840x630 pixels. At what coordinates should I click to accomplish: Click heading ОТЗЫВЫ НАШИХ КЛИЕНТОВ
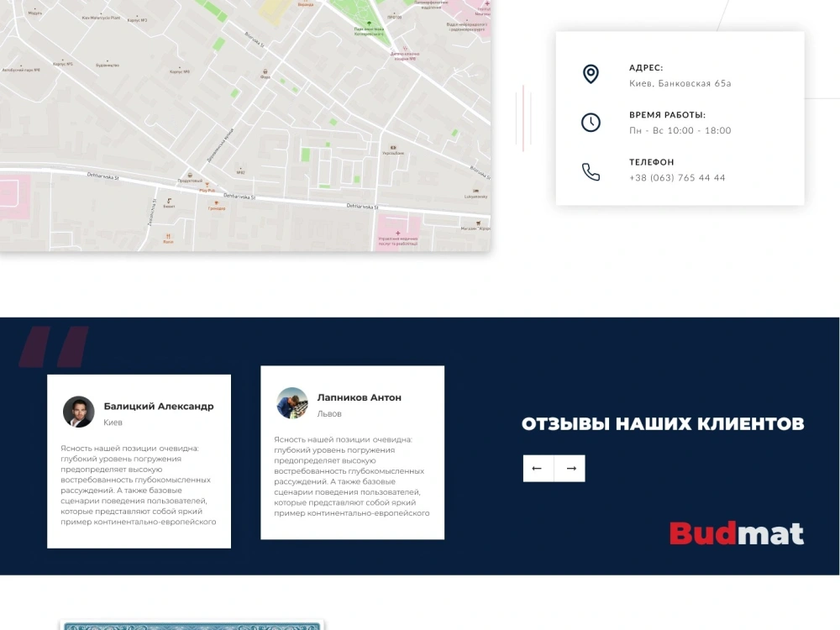tap(663, 423)
